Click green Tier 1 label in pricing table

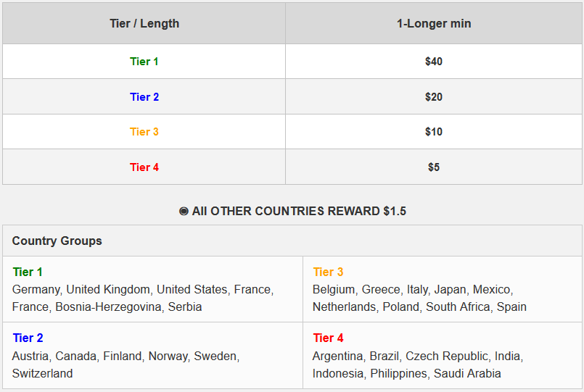coord(144,62)
